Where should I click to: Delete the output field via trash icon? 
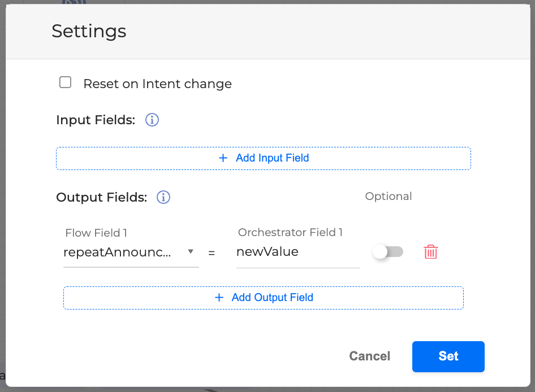(x=431, y=252)
